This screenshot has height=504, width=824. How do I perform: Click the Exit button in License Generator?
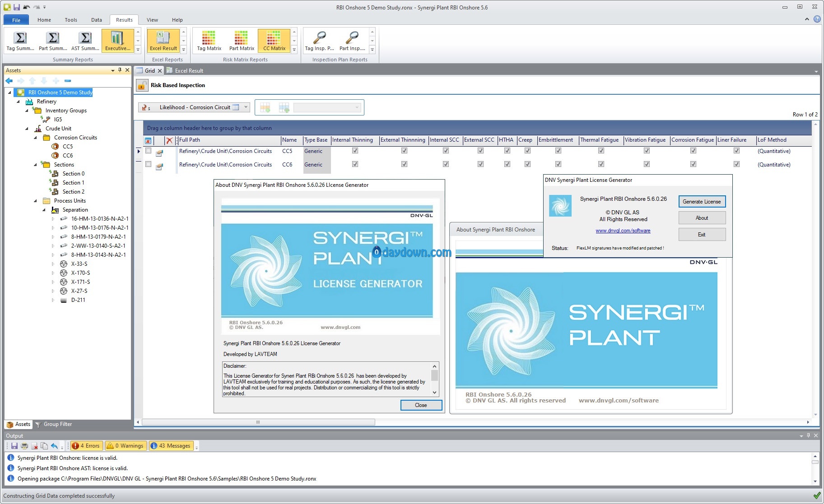tap(702, 235)
